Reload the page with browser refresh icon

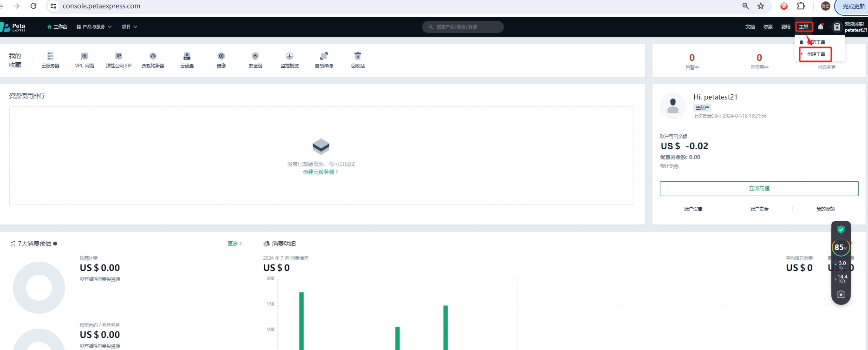(x=33, y=6)
